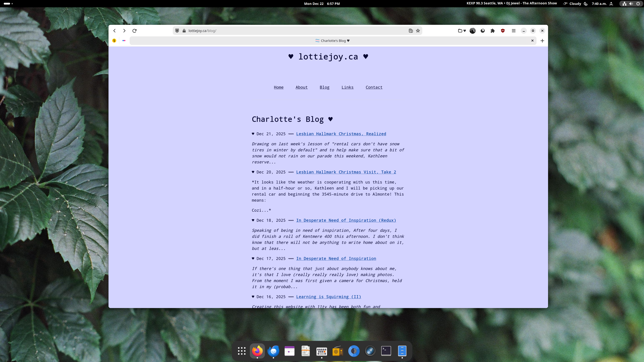Screen dimensions: 644x362
Task: Click the About navigation item
Action: tap(302, 87)
